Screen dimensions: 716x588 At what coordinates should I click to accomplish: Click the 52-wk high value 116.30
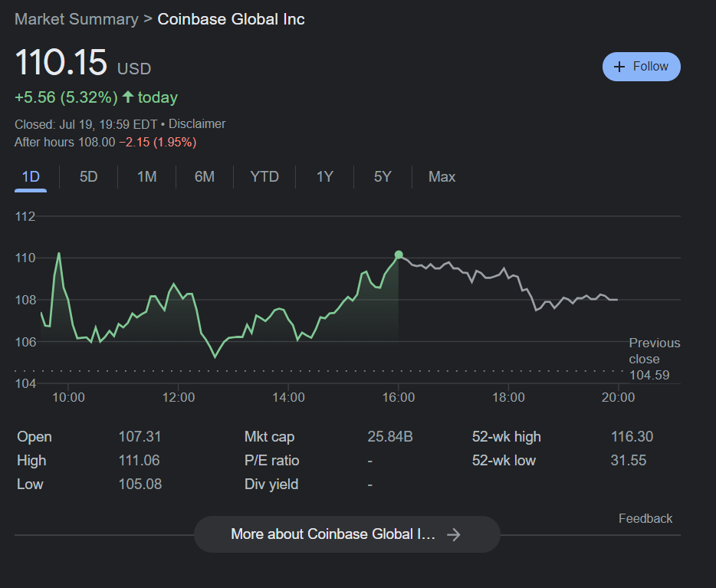pos(632,437)
